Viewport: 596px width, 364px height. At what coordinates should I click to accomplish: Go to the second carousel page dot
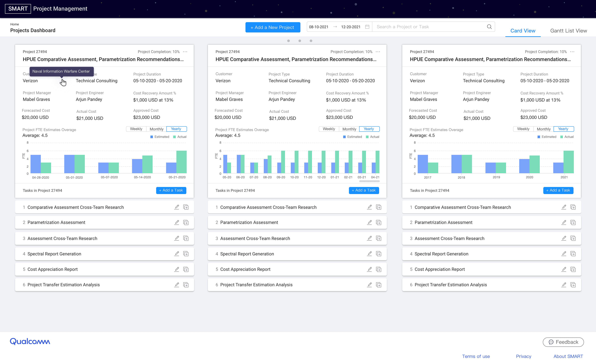coord(300,41)
